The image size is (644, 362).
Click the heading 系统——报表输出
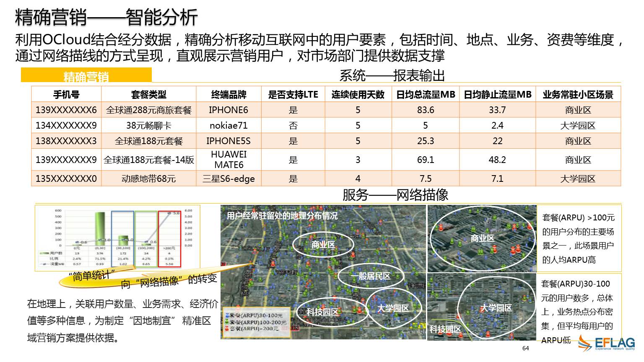392,76
